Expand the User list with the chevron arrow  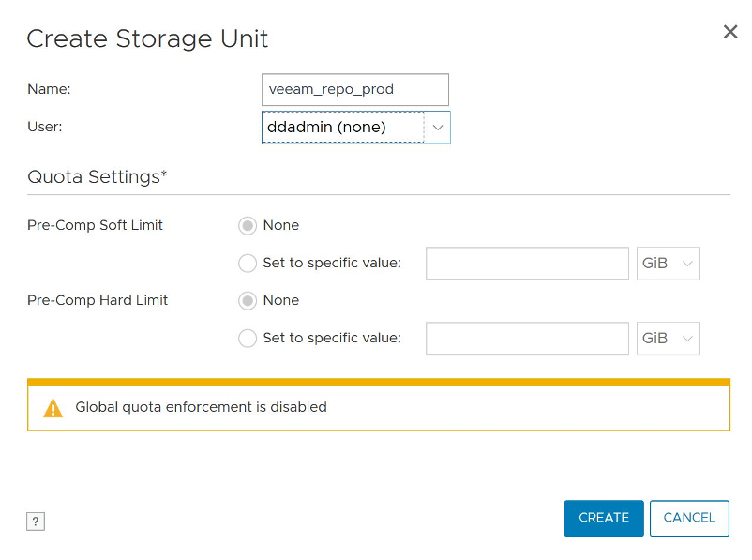(x=437, y=128)
